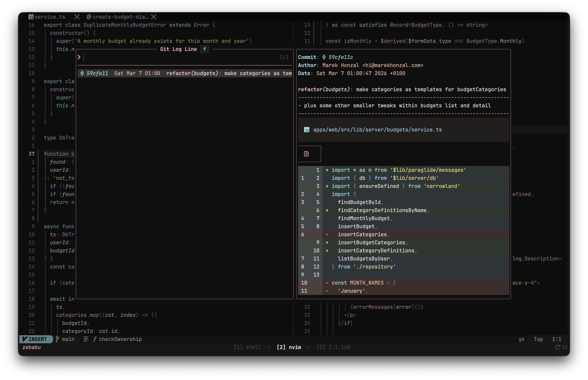The height and width of the screenshot is (380, 588).
Task: Click import ensureDefined from 'narrowland' line
Action: pos(403,186)
